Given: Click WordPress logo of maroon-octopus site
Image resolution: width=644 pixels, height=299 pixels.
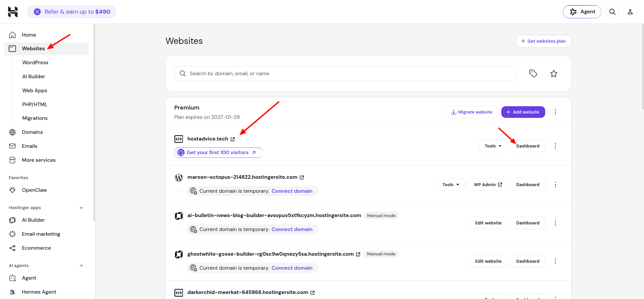Looking at the screenshot, I should 179,177.
